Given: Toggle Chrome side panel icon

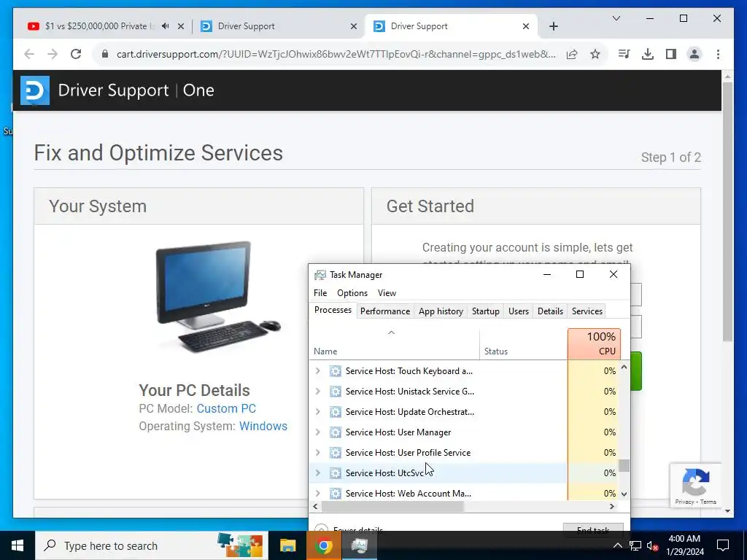Looking at the screenshot, I should (671, 54).
